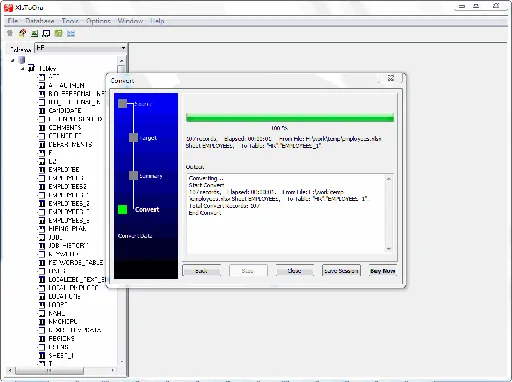Viewport: 512px width, 382px height.
Task: Click right arrow of tree horizontal scrollbar
Action: tap(113, 370)
